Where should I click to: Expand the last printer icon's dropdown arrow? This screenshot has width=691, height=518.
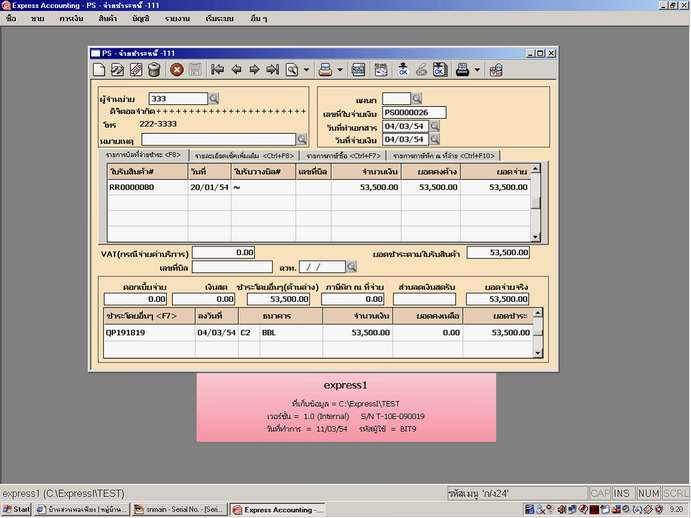pyautogui.click(x=478, y=70)
